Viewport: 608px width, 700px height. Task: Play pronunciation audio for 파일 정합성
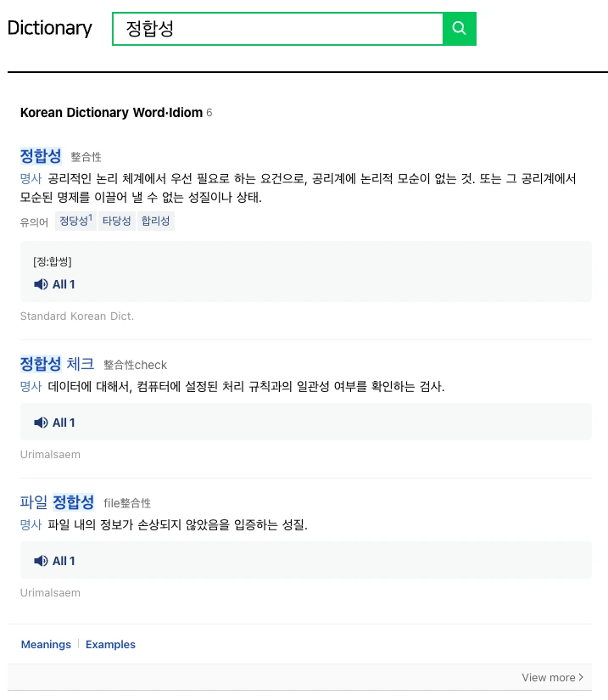point(41,561)
